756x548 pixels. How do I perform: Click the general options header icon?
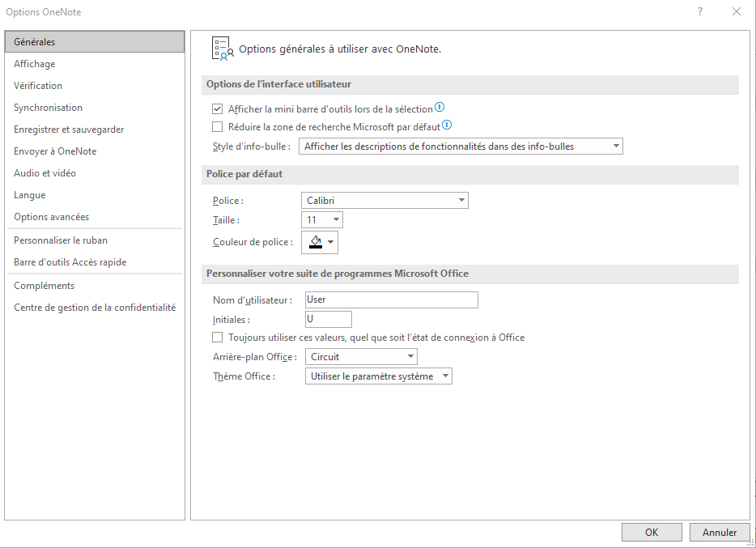(223, 49)
